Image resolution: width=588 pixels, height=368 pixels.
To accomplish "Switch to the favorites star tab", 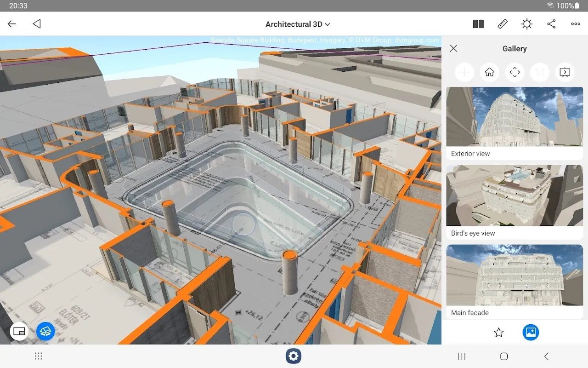I will pyautogui.click(x=498, y=332).
